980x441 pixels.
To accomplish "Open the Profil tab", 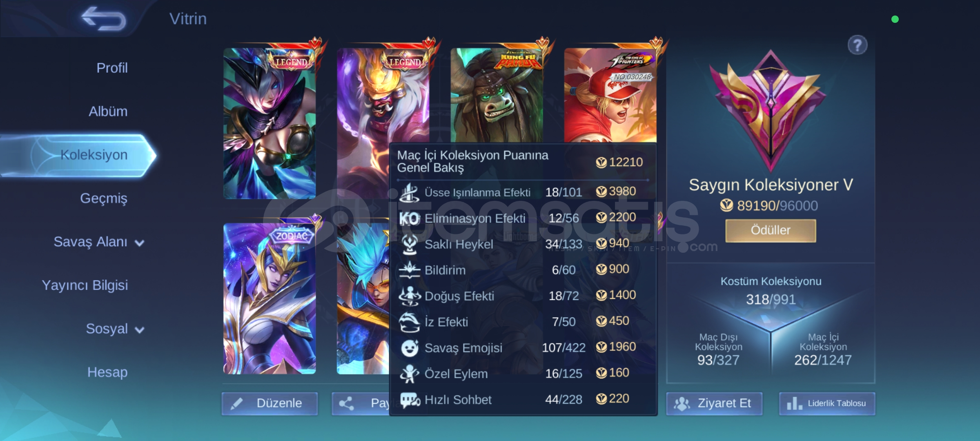I will (x=112, y=68).
